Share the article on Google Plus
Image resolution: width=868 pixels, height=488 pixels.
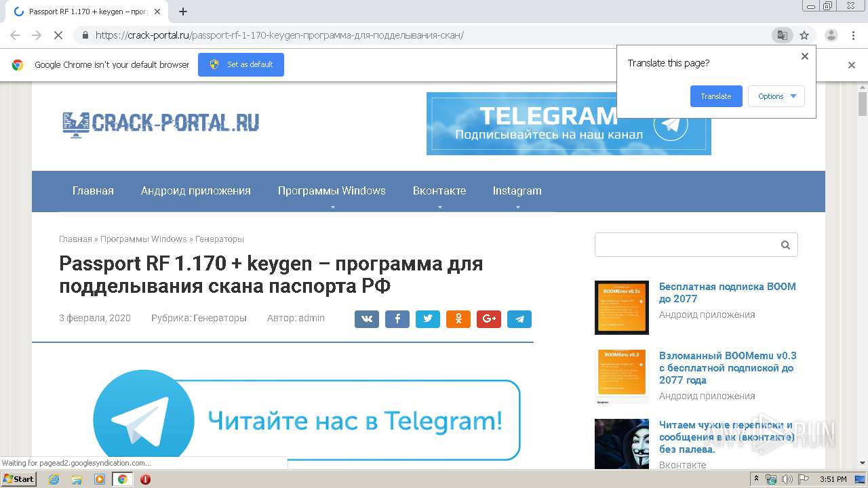(x=489, y=319)
